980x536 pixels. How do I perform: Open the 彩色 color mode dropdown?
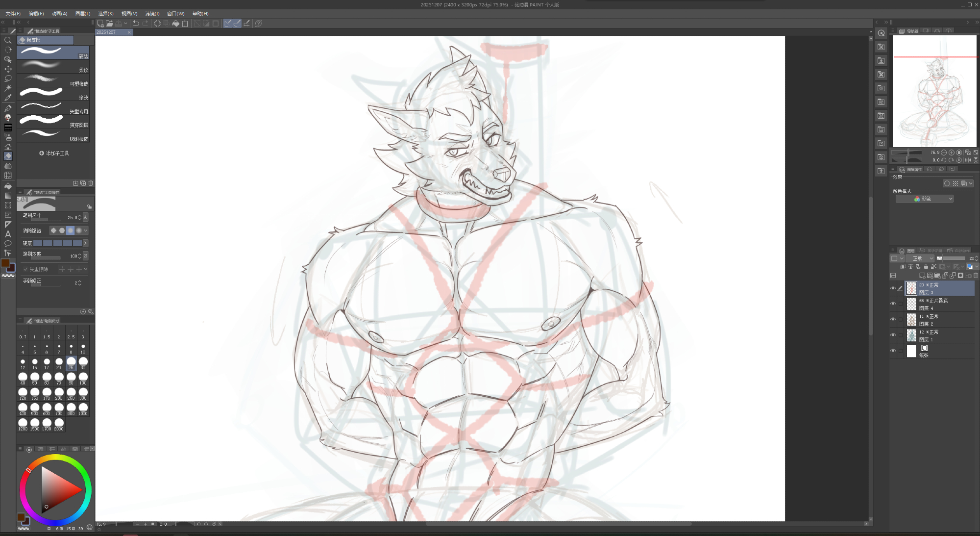[924, 199]
